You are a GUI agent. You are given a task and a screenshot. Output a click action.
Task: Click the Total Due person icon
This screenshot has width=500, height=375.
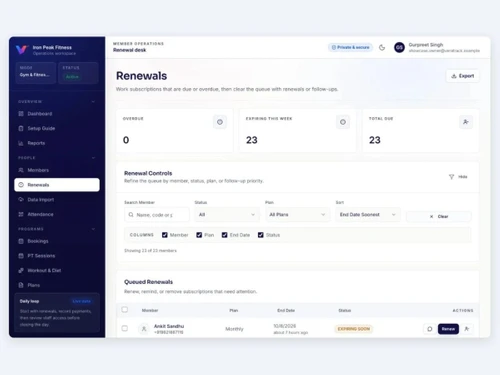(x=466, y=122)
